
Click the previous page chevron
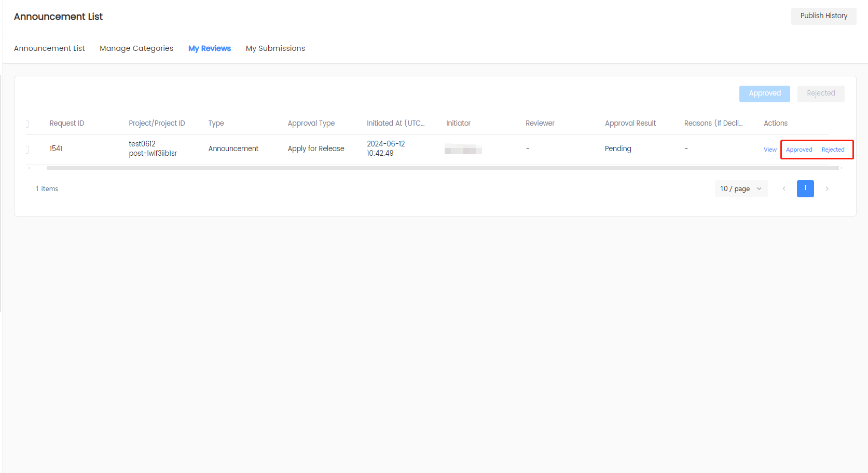784,189
